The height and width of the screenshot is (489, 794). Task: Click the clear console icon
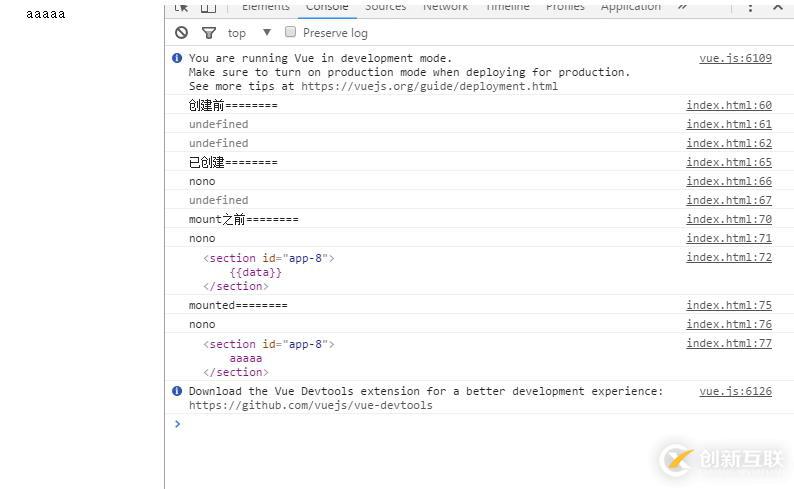pyautogui.click(x=181, y=33)
